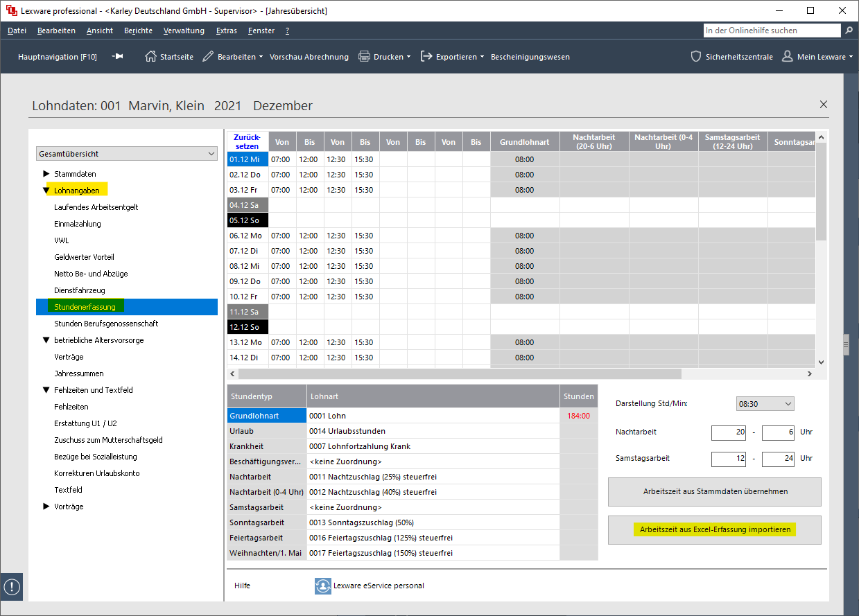
Task: Open Darstellung Std/Min dropdown
Action: point(765,403)
